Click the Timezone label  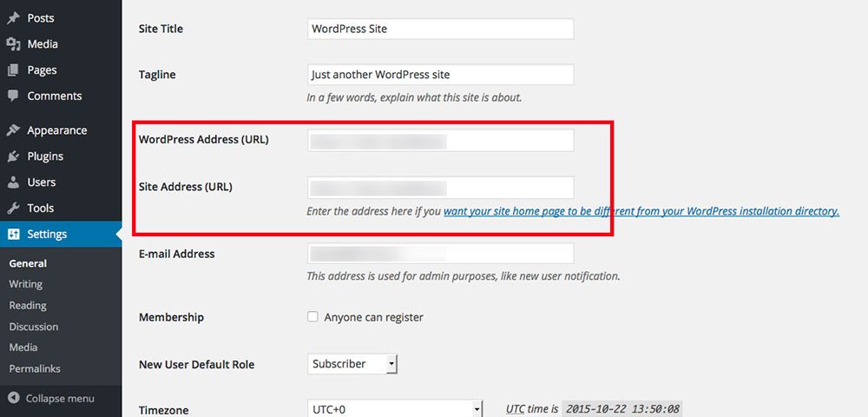click(163, 410)
